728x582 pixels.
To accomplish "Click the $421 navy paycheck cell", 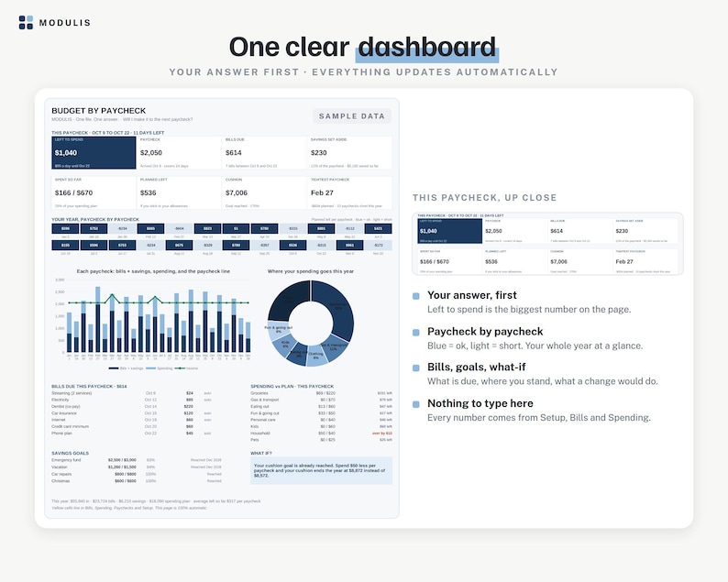I will (x=378, y=228).
